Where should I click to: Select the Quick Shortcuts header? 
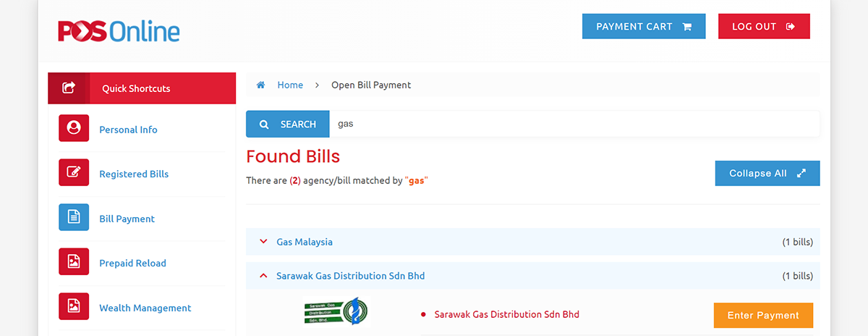pos(142,88)
